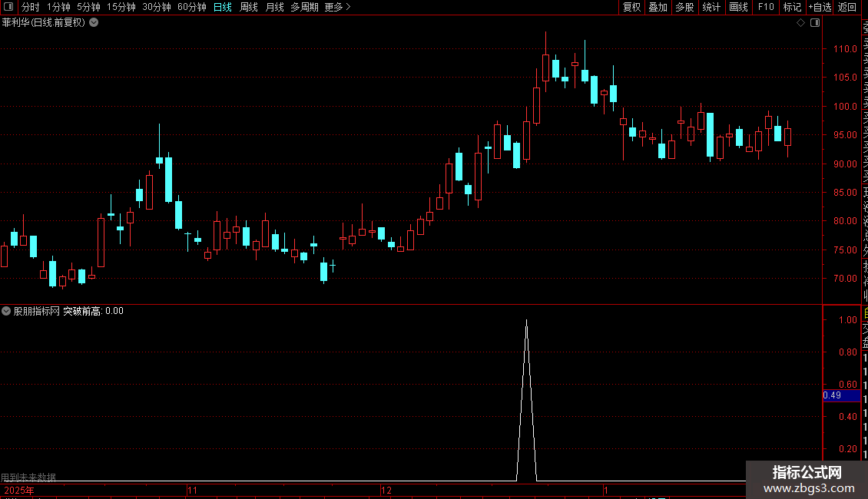The image size is (868, 499).
Task: Click the diamond icon in main chart
Action: (x=800, y=23)
